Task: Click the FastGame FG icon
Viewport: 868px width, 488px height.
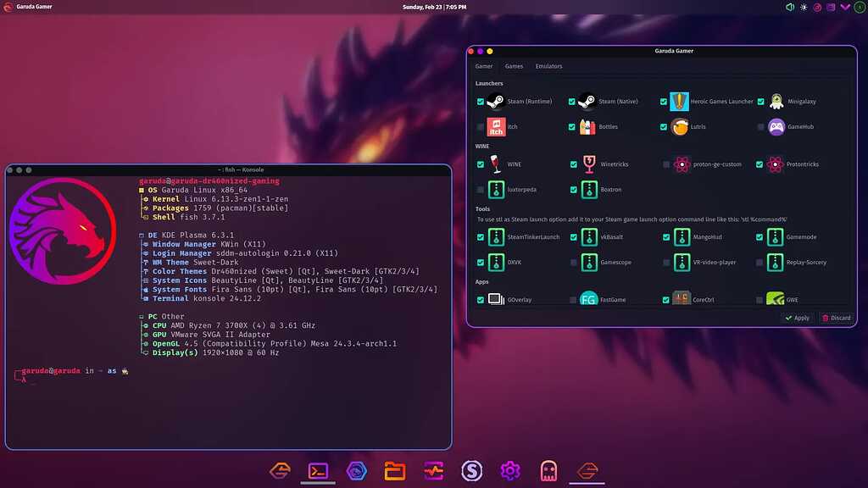Action: click(588, 299)
